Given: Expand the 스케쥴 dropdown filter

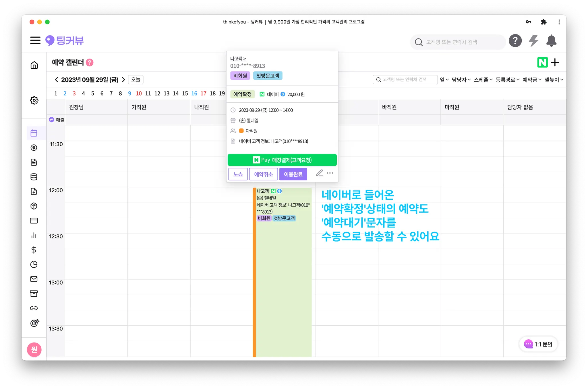Looking at the screenshot, I should [x=483, y=80].
